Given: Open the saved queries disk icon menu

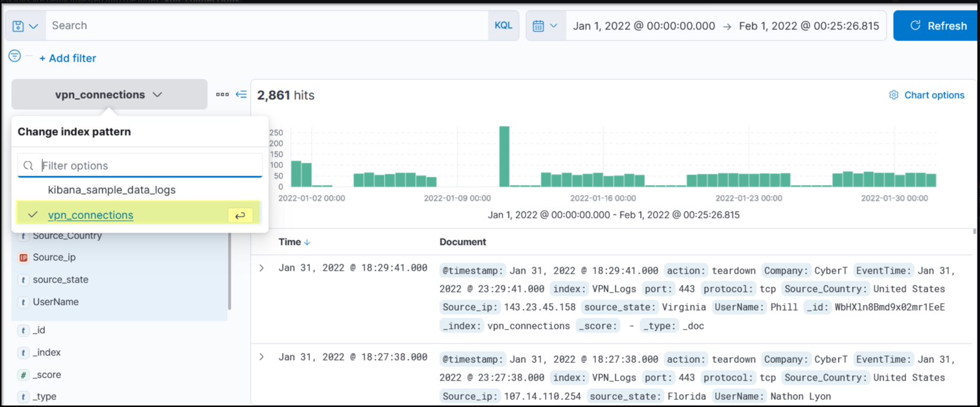Looking at the screenshot, I should [25, 26].
